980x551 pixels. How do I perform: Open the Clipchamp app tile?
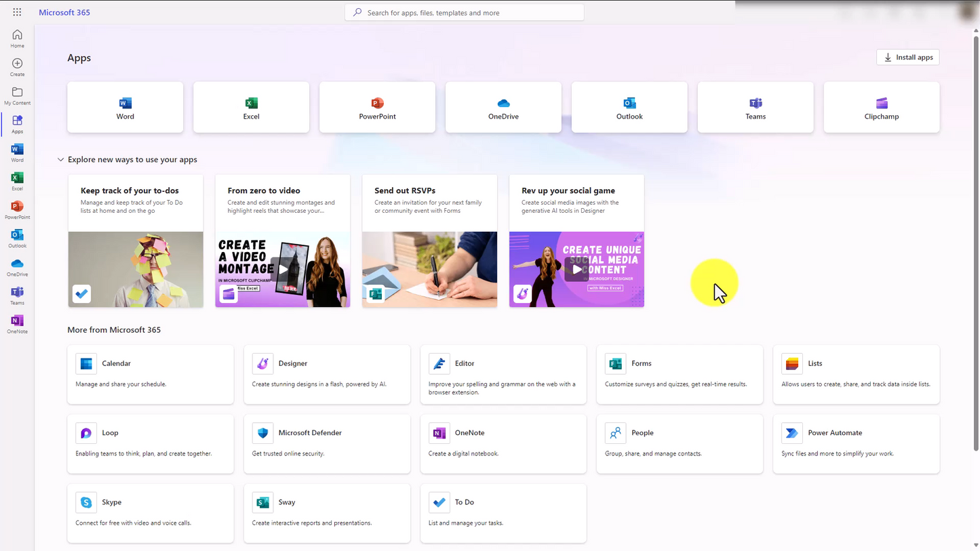(881, 107)
